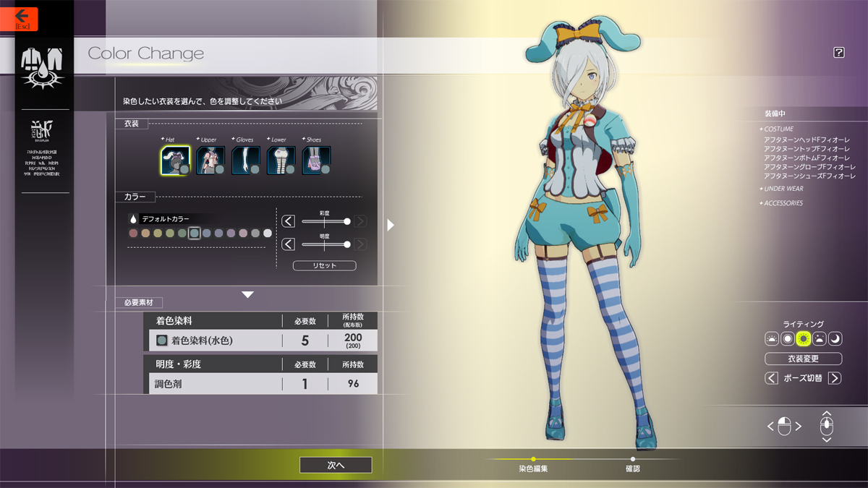Screen dimensions: 868x488
Task: Switch to the next pose with right arrow
Action: (x=834, y=378)
